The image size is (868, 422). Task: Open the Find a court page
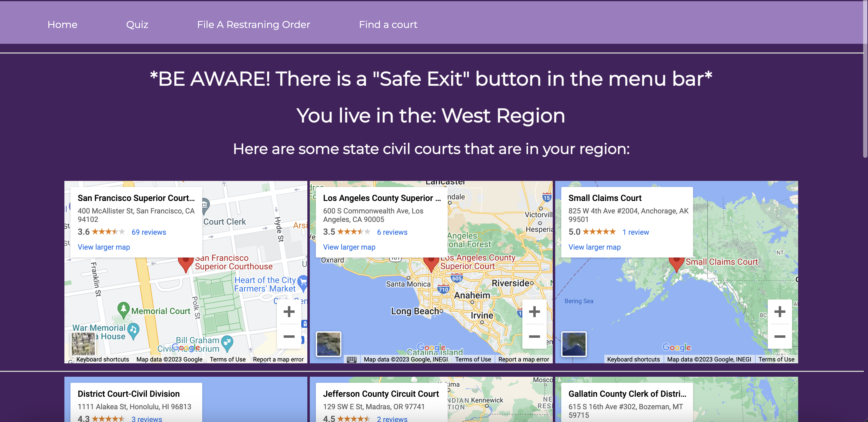[388, 25]
